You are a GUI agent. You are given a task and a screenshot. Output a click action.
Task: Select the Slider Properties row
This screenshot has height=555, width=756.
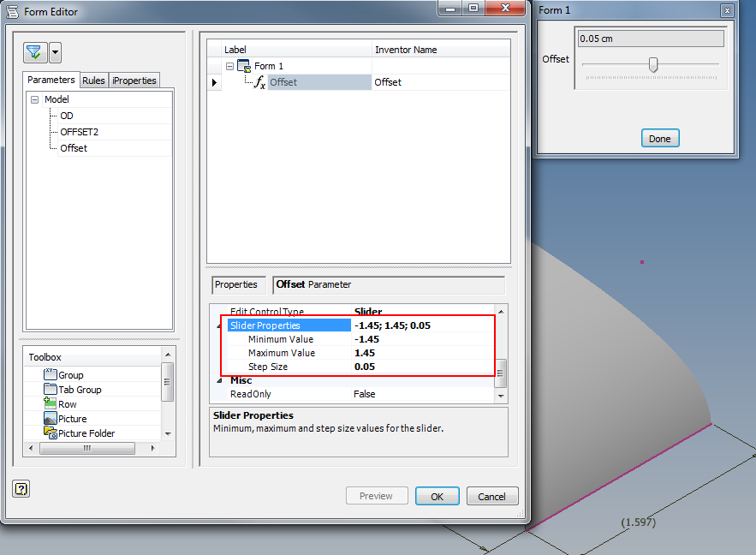pyautogui.click(x=289, y=325)
